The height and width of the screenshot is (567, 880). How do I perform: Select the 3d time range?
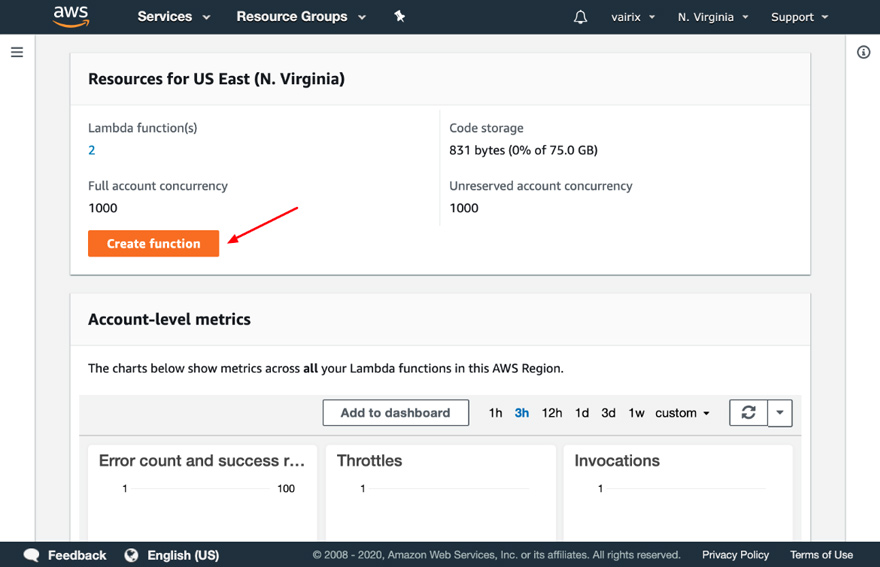[x=608, y=413]
